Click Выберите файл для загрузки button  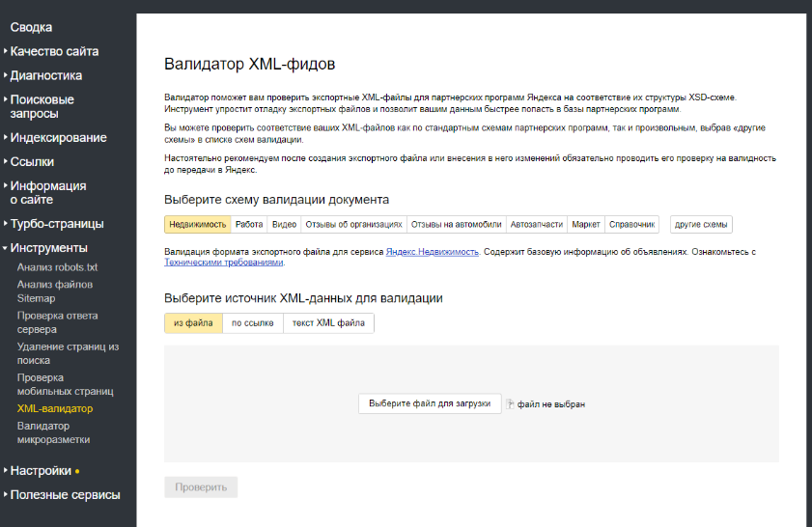click(430, 403)
